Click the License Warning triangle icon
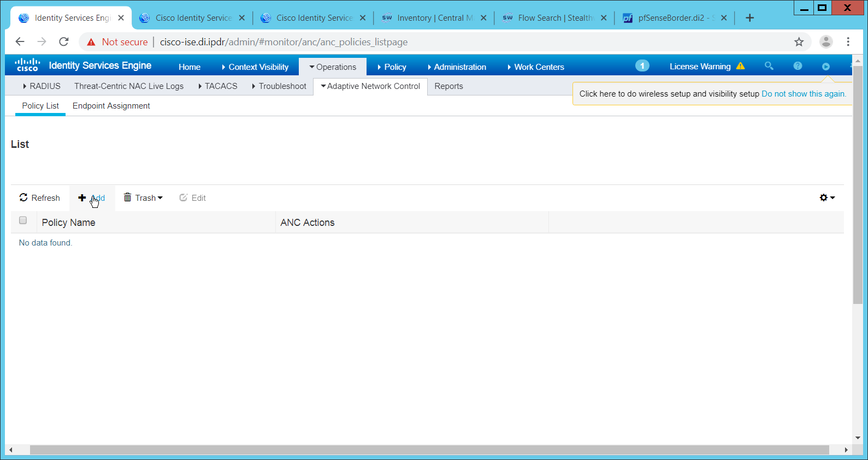Viewport: 868px width, 460px height. pos(740,66)
